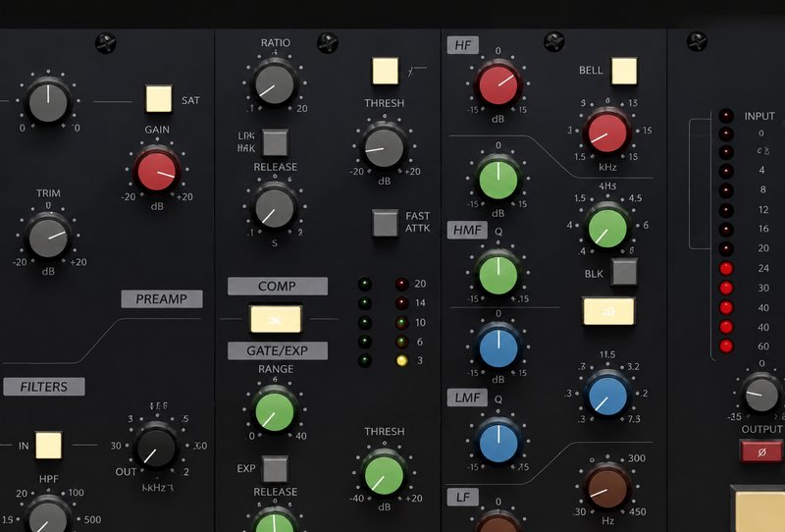This screenshot has height=532, width=785.
Task: Toggle the cream button above THRESH
Action: (385, 71)
